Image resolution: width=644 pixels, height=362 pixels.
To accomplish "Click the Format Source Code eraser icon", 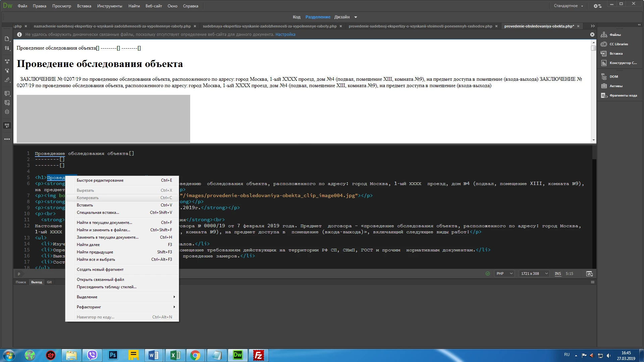I will 7,80.
